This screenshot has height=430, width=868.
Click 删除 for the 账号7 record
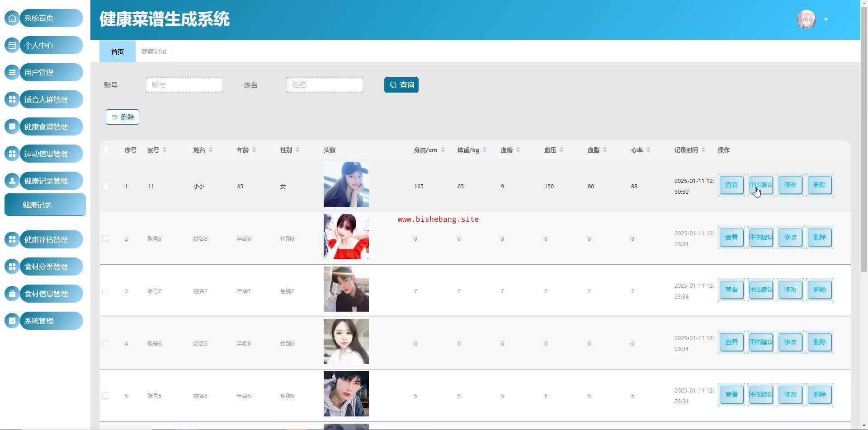coord(820,290)
